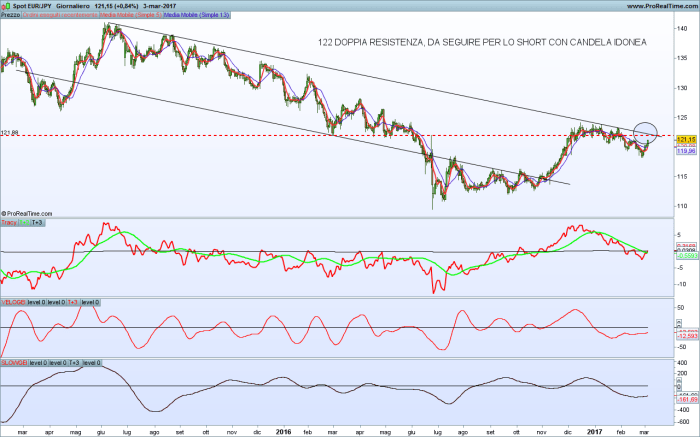Click the 119,96 moving average price tag

(x=684, y=150)
